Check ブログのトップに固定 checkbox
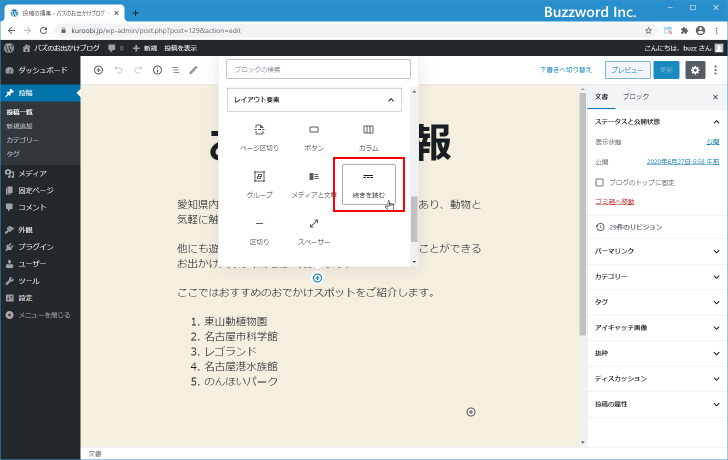This screenshot has width=728, height=460. (x=599, y=182)
